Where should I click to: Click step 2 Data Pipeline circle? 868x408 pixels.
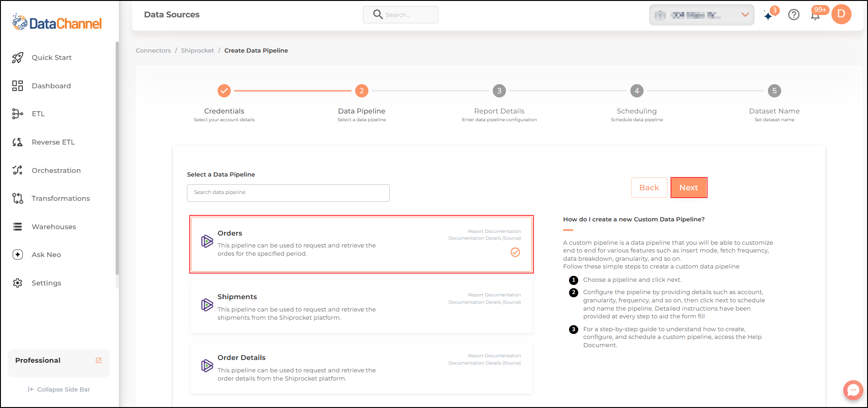coord(362,91)
